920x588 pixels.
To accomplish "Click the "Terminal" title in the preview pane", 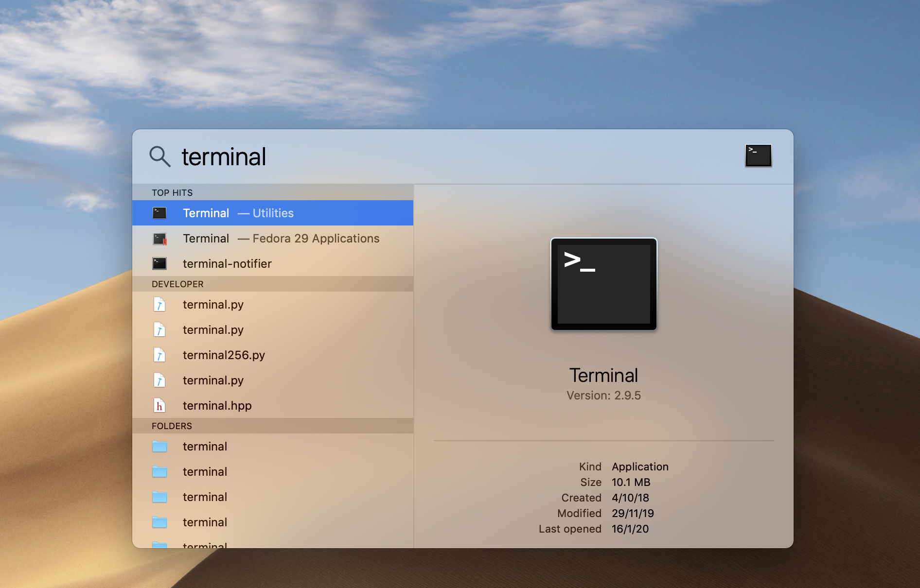I will click(603, 375).
